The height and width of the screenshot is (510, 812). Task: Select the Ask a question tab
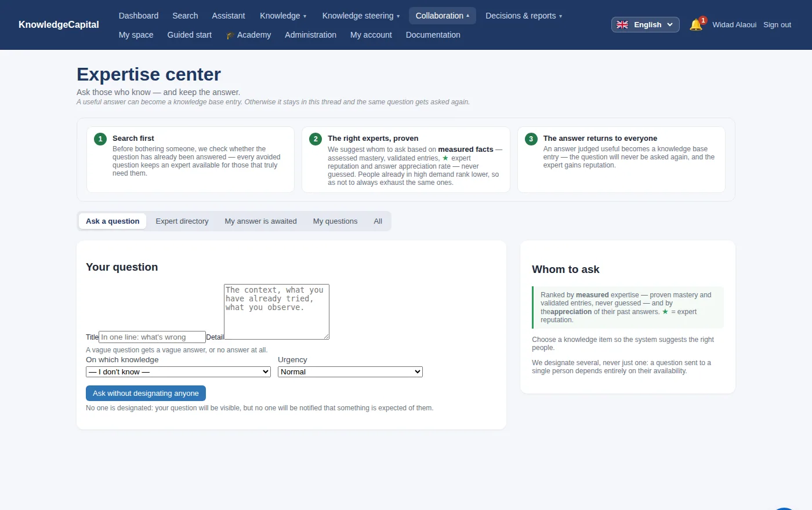pos(113,221)
